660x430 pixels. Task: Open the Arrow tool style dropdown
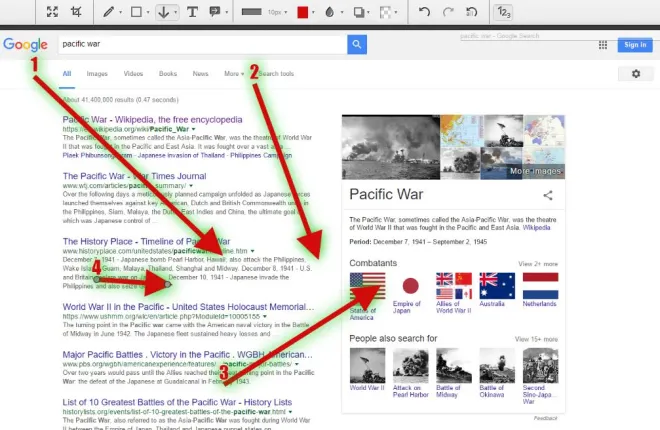click(175, 12)
